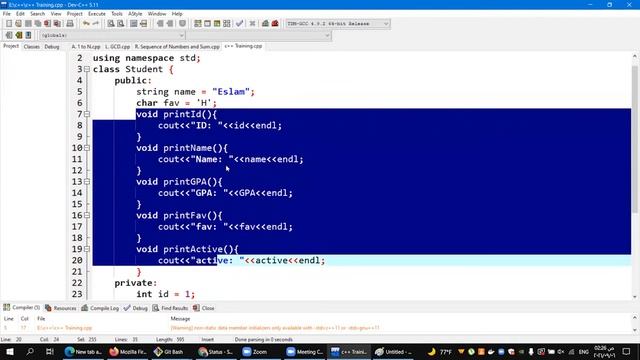
Task: Open Mozilla Firefox from the taskbar
Action: coord(128,351)
